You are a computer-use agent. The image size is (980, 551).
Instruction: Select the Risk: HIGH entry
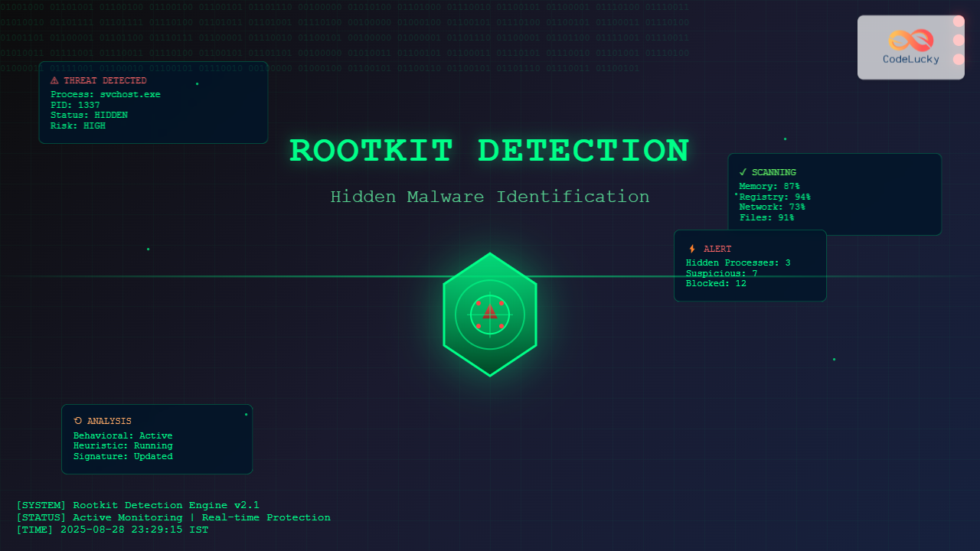pos(77,126)
